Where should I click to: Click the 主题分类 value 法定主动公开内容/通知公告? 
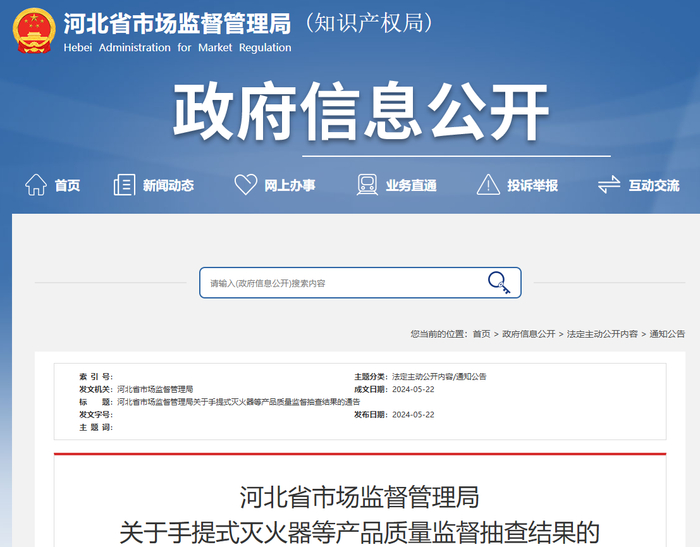pos(439,376)
